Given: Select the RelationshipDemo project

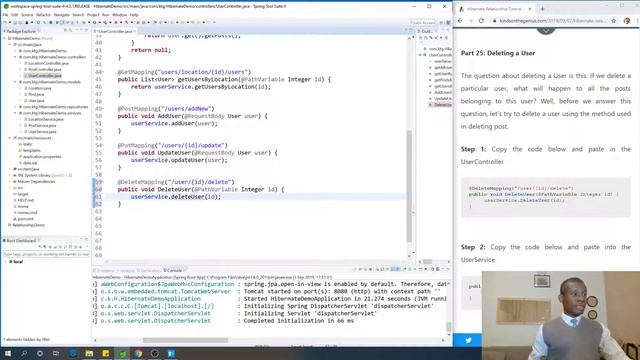Looking at the screenshot, I should [26, 225].
